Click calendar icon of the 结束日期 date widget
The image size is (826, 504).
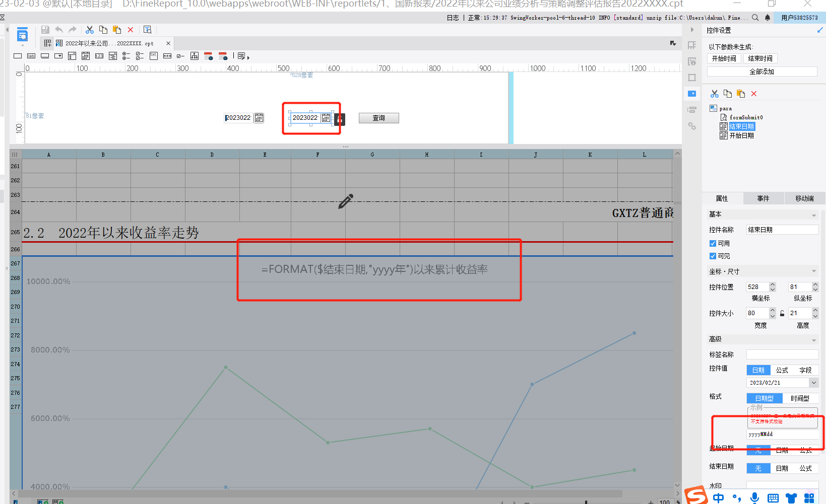(326, 118)
